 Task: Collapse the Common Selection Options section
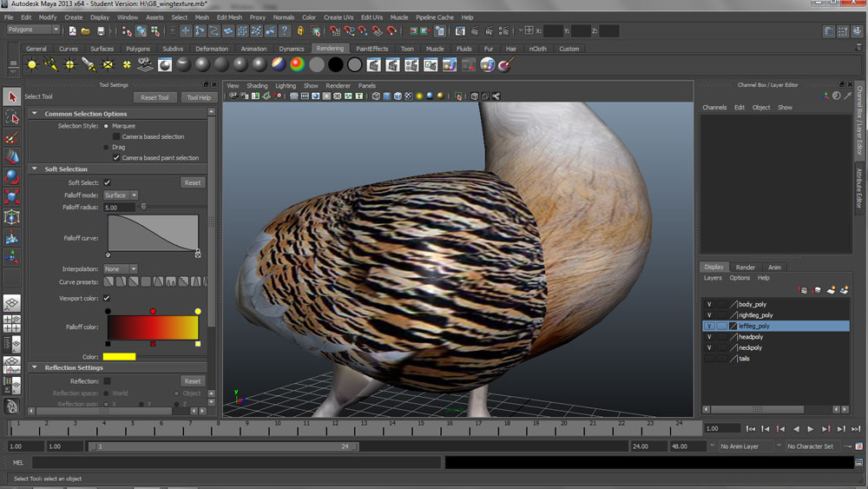(x=35, y=114)
